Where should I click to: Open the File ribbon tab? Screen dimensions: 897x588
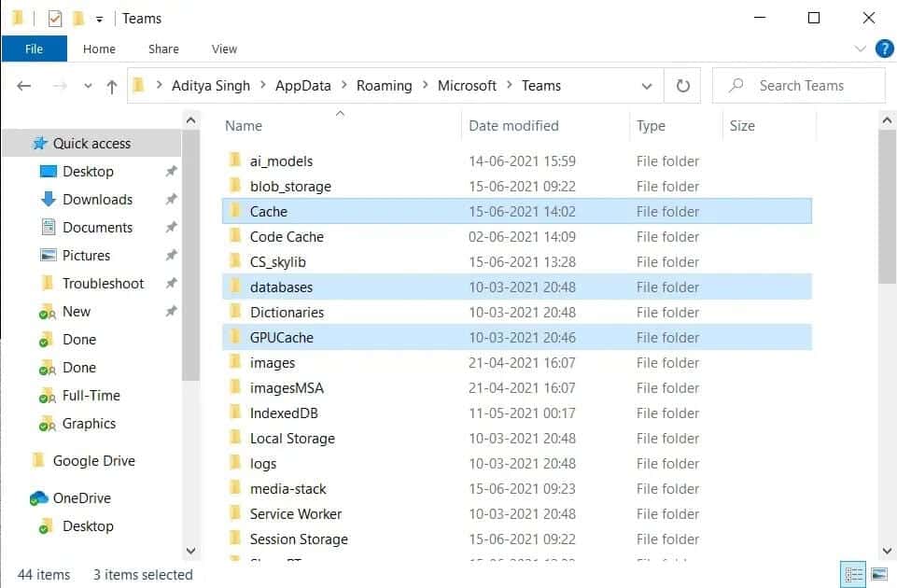tap(35, 49)
